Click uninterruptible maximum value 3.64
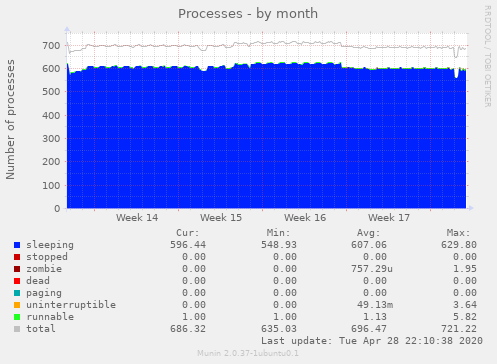The width and height of the screenshot is (497, 364). 465,305
